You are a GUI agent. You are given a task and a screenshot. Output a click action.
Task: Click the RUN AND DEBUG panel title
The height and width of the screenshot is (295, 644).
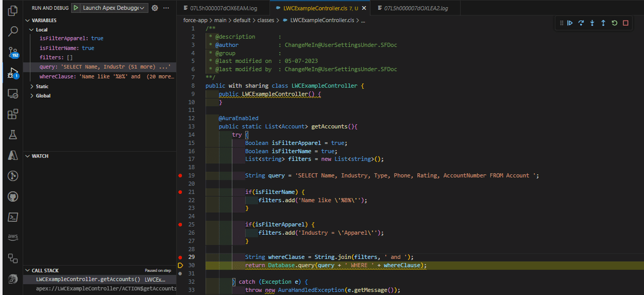[x=50, y=8]
